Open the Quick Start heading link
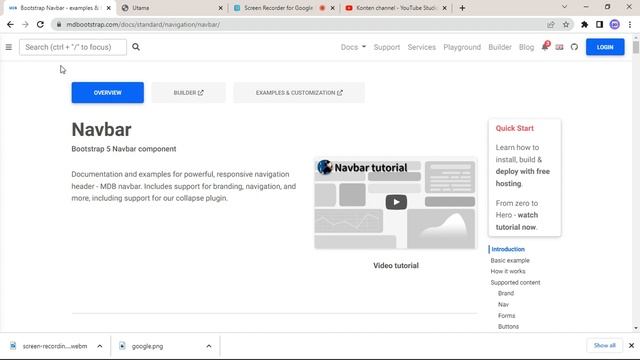 (514, 128)
